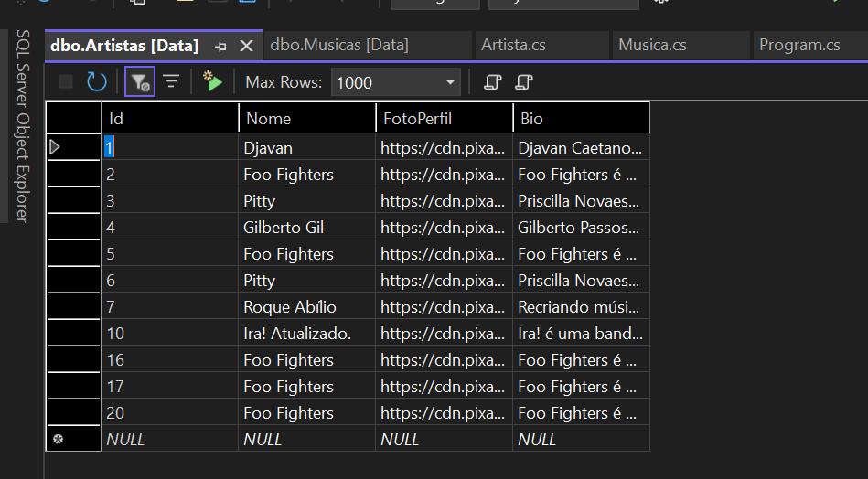Click the Djavan Caetano... bio cell
Screen dimensions: 868x479
(581, 148)
